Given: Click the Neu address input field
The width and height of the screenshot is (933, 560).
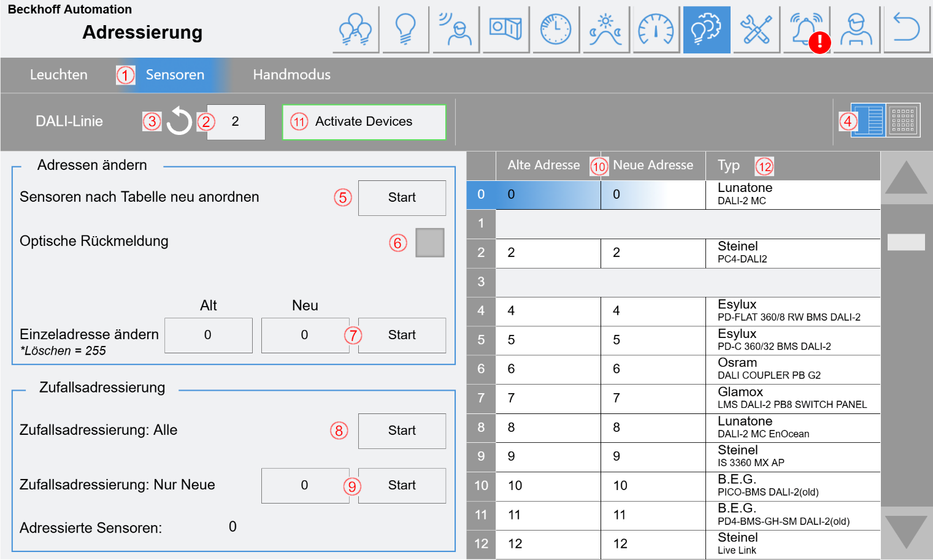Looking at the screenshot, I should pyautogui.click(x=305, y=335).
